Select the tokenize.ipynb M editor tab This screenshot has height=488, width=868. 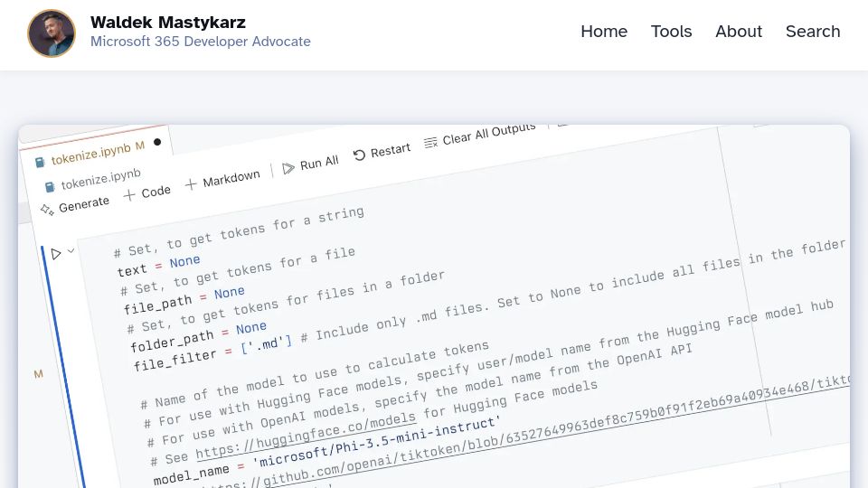click(98, 154)
